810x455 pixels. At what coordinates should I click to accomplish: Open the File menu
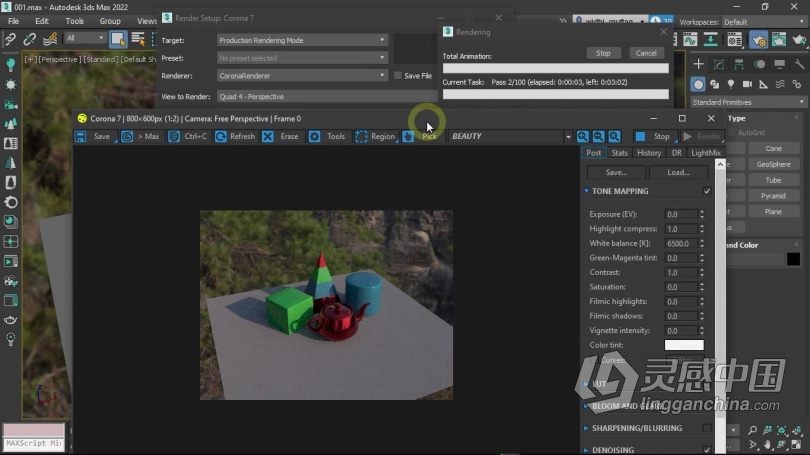point(13,21)
